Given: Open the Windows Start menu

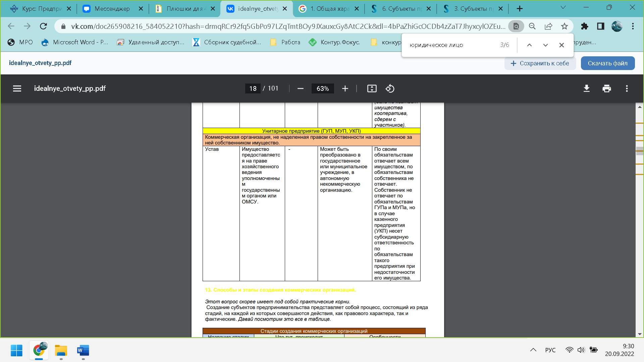Looking at the screenshot, I should click(16, 351).
